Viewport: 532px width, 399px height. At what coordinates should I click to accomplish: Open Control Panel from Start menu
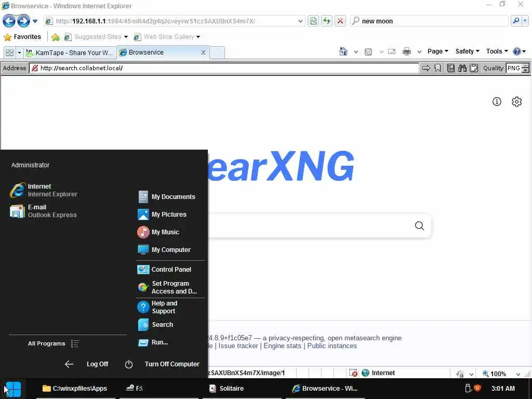165,270
